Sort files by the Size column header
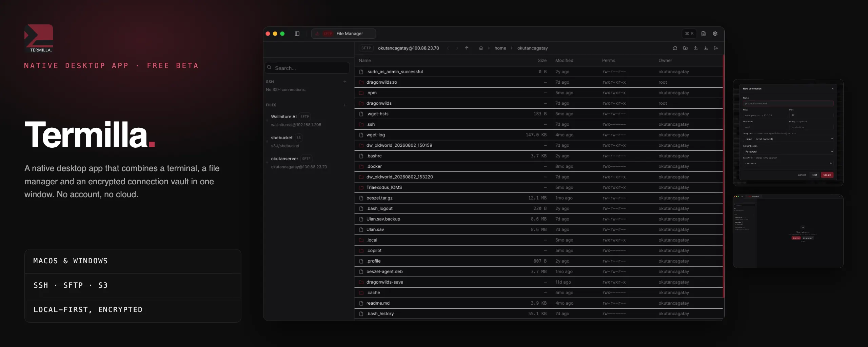The height and width of the screenshot is (347, 868). click(x=542, y=60)
